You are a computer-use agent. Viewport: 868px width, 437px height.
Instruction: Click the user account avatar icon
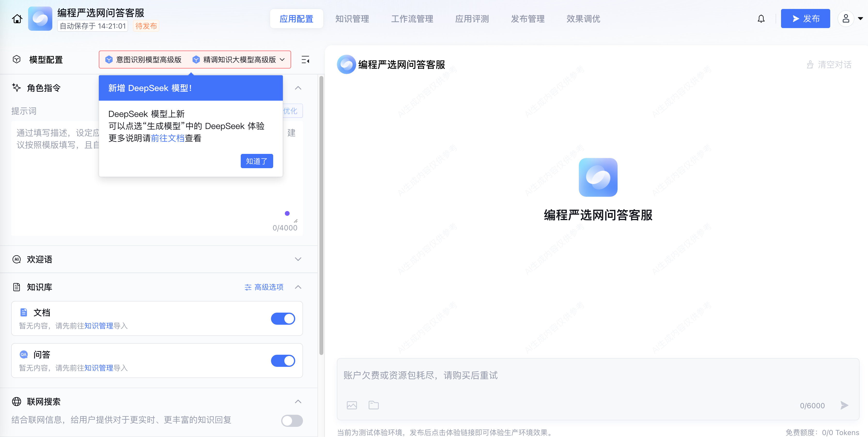tap(845, 19)
